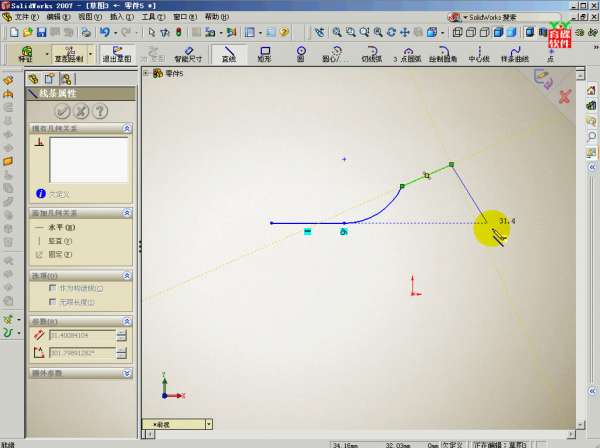Cancel line properties with the X icon
The width and height of the screenshot is (600, 448).
79,110
